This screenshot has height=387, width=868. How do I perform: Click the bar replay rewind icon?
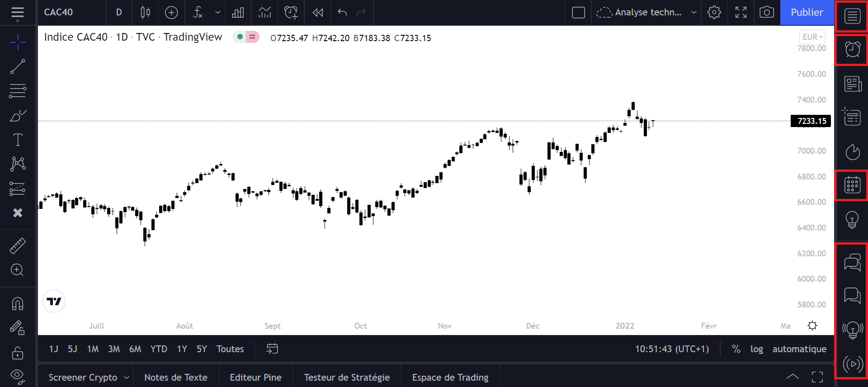(318, 12)
